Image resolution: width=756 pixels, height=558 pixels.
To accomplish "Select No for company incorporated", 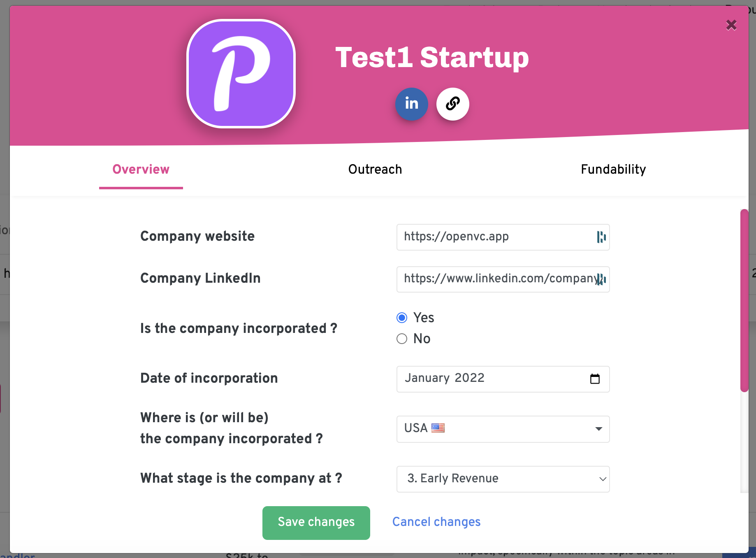I will point(402,339).
